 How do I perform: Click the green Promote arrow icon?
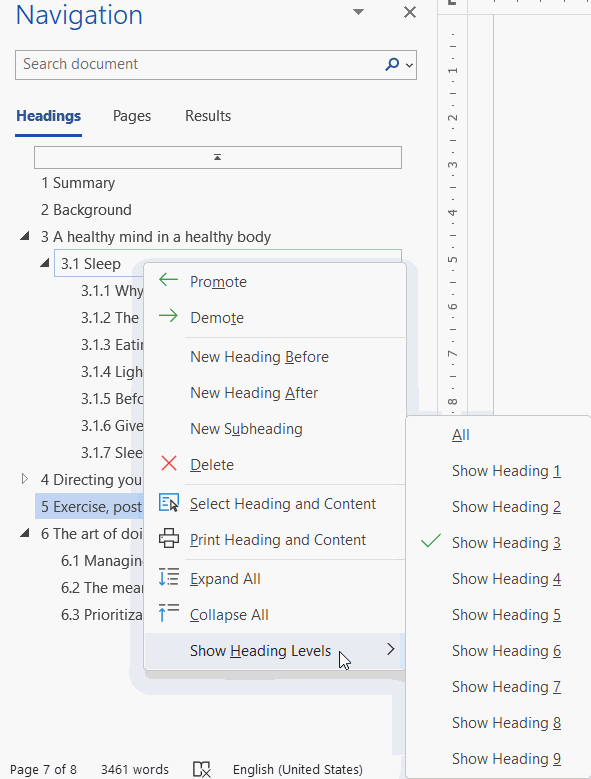168,280
